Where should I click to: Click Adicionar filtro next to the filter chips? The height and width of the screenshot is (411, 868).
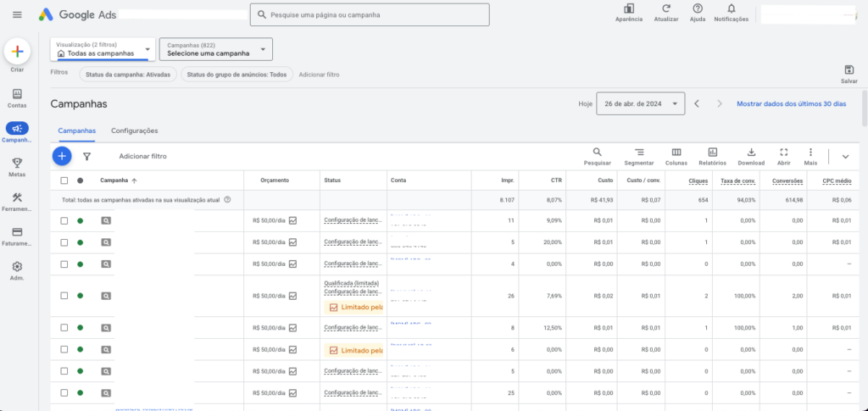320,74
